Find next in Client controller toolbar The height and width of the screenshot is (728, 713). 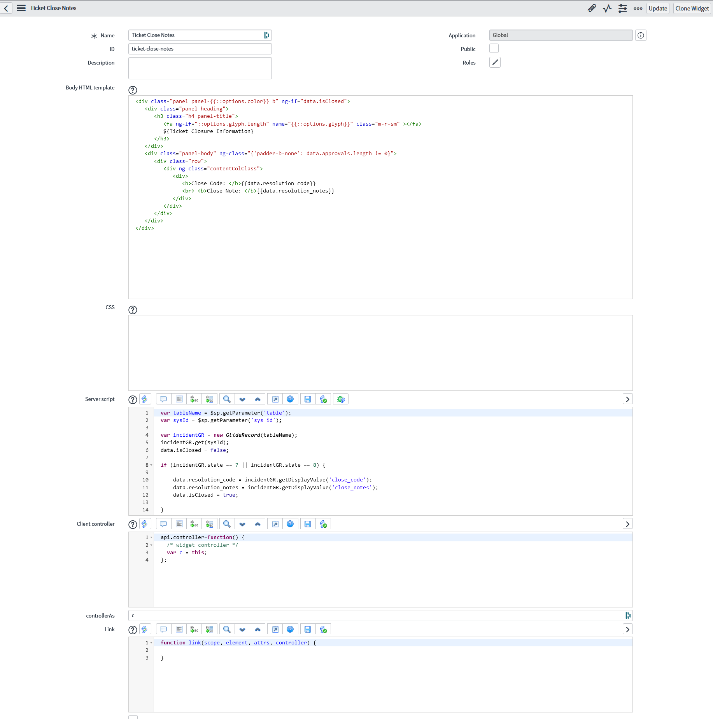click(242, 524)
